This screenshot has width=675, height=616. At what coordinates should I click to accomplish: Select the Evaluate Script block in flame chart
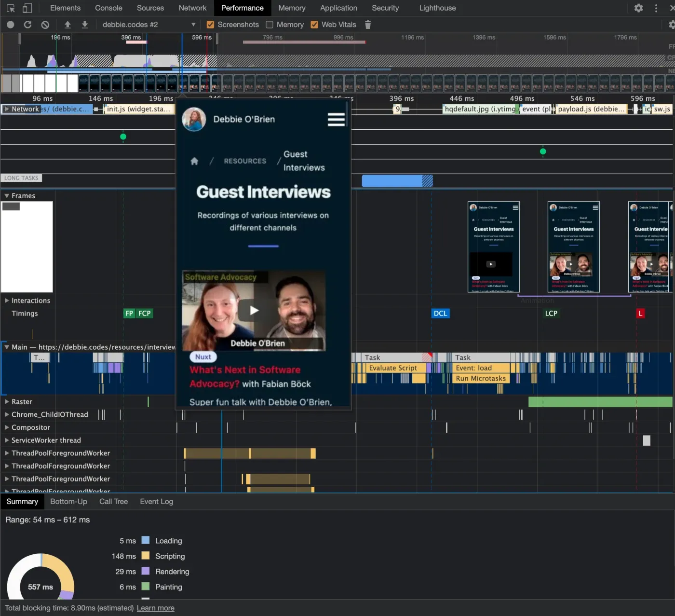tap(393, 368)
